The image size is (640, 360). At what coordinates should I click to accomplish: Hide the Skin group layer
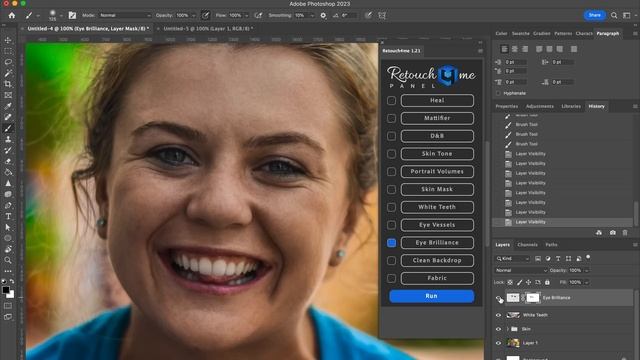point(498,329)
